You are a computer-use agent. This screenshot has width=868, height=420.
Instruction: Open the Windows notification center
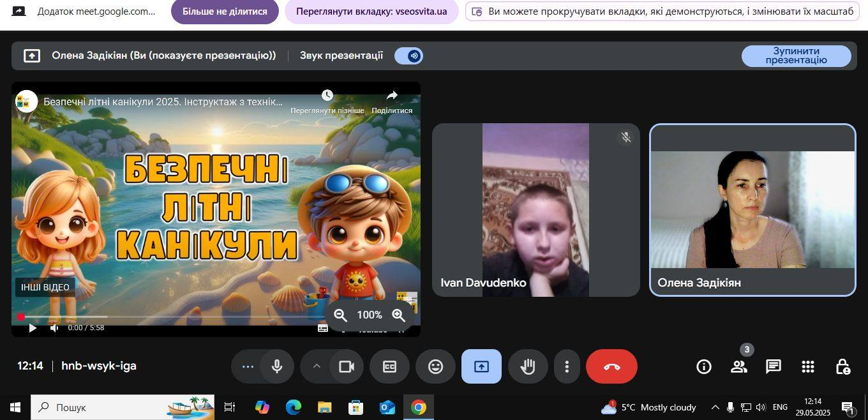pos(848,407)
